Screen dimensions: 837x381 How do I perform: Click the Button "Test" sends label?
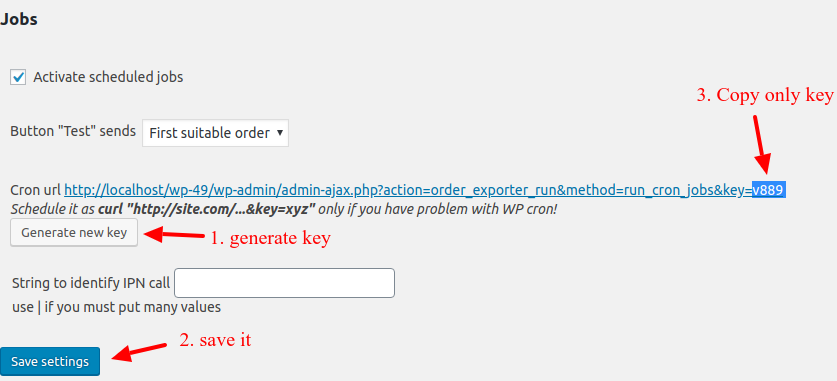[x=73, y=131]
